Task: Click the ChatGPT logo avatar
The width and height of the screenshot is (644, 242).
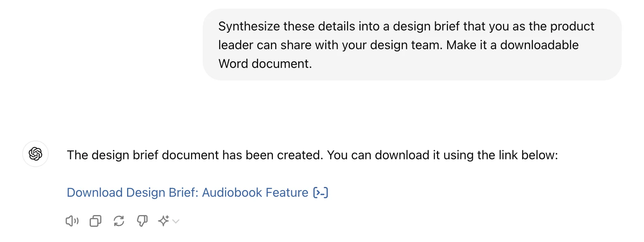Action: tap(35, 154)
